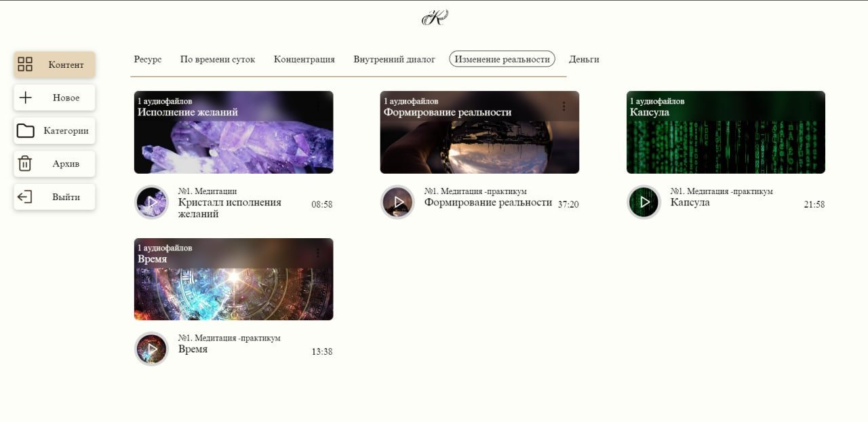Viewport: 868px width, 422px height.
Task: Click the Контент grid icon
Action: pyautogui.click(x=25, y=64)
